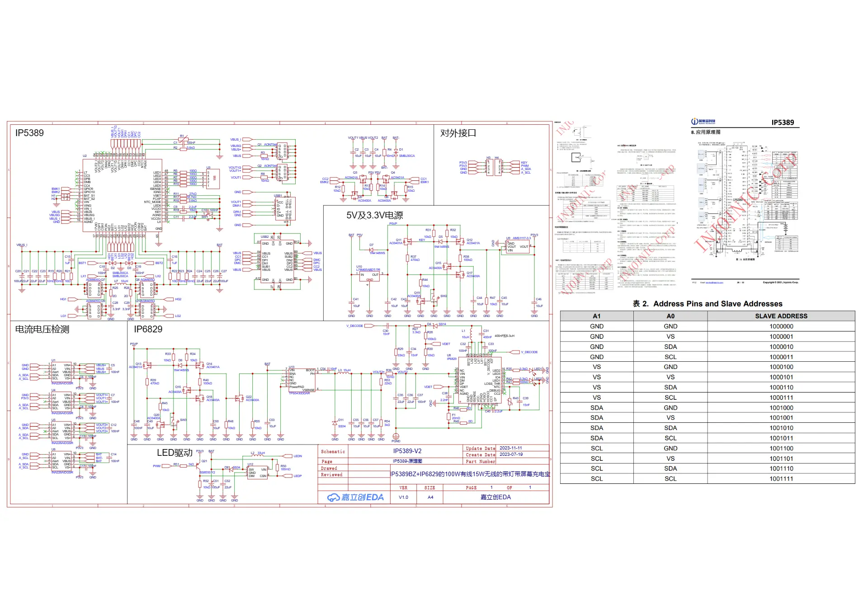Click slave address 1001100
The height and width of the screenshot is (615, 868).
coord(781,449)
